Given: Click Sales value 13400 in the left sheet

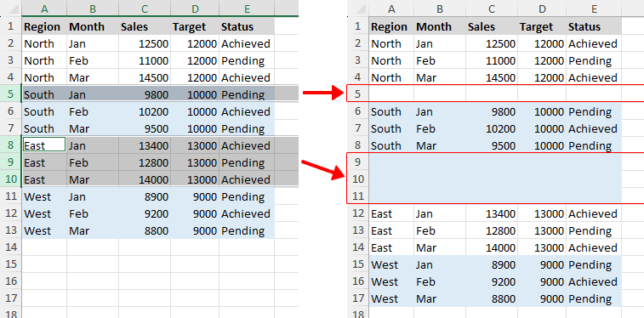Looking at the screenshot, I should (x=145, y=145).
